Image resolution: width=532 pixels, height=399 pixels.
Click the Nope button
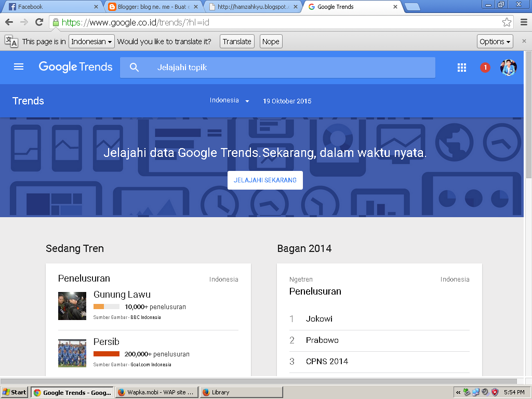click(x=271, y=42)
